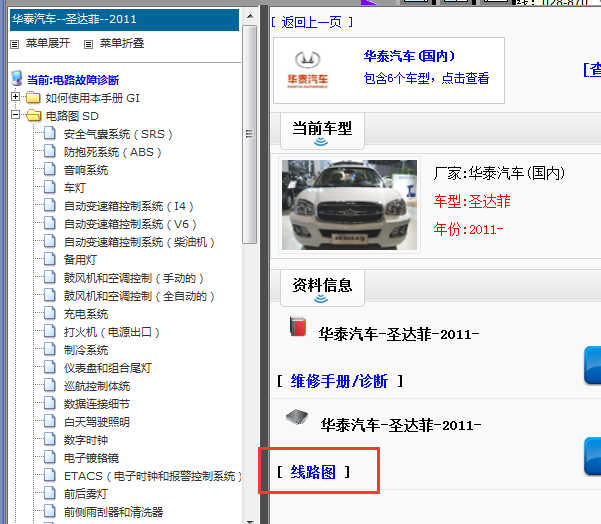Click the 车型:圣达菲 text
The width and height of the screenshot is (601, 524).
pyautogui.click(x=472, y=202)
